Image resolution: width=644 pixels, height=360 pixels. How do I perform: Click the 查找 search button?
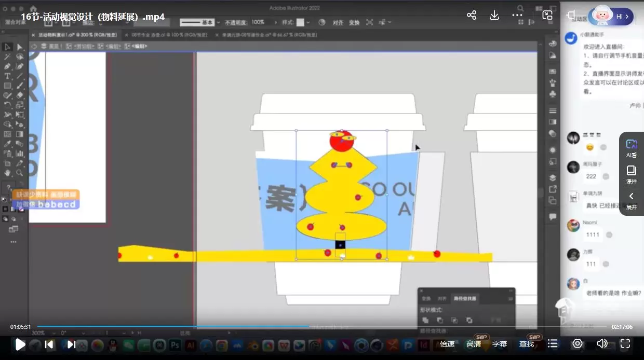coord(527,344)
